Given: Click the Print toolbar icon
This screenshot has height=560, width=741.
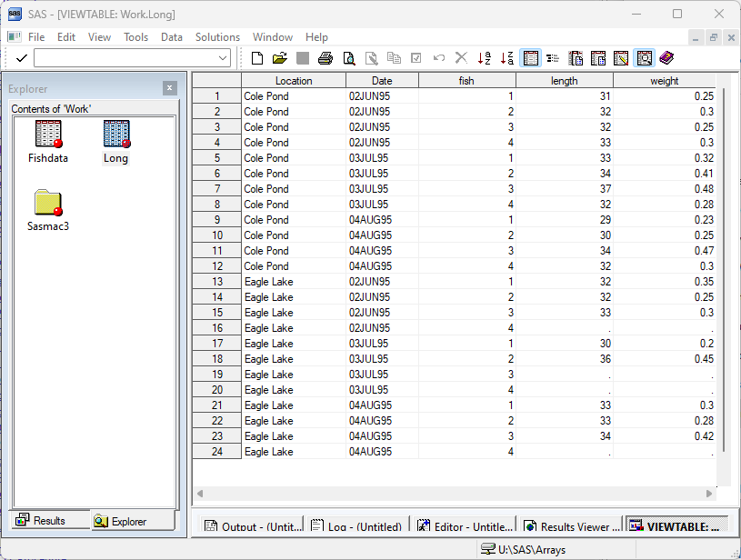Looking at the screenshot, I should click(325, 58).
